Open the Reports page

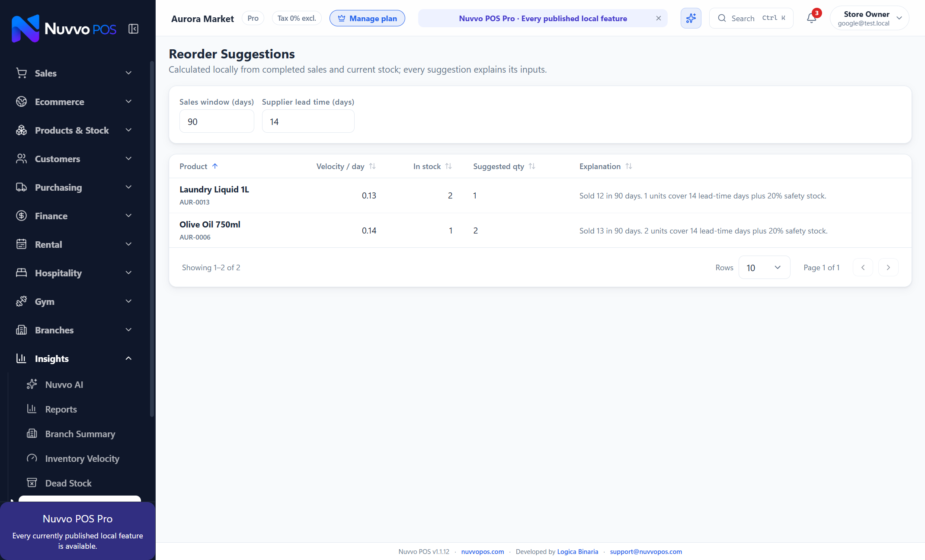click(x=80, y=409)
